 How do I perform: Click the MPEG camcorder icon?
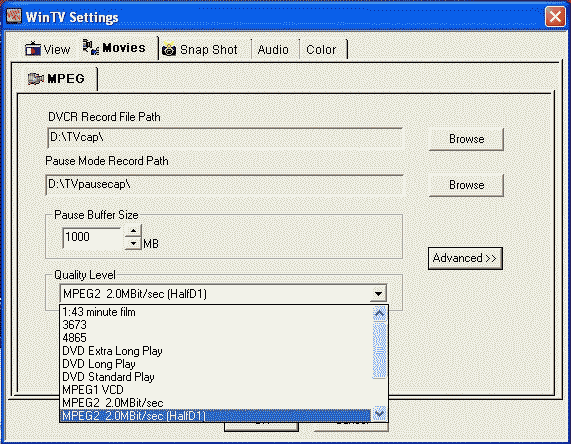pyautogui.click(x=36, y=79)
